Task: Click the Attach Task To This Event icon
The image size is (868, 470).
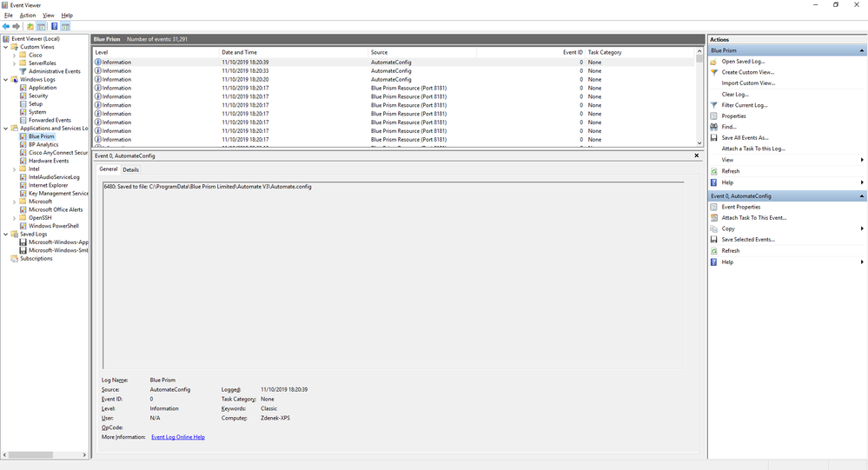Action: (x=713, y=218)
